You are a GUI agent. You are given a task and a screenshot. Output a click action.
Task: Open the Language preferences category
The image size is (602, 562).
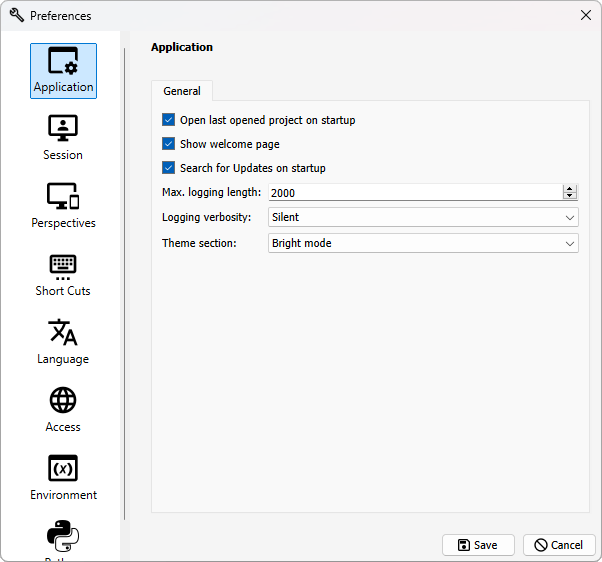coord(63,342)
